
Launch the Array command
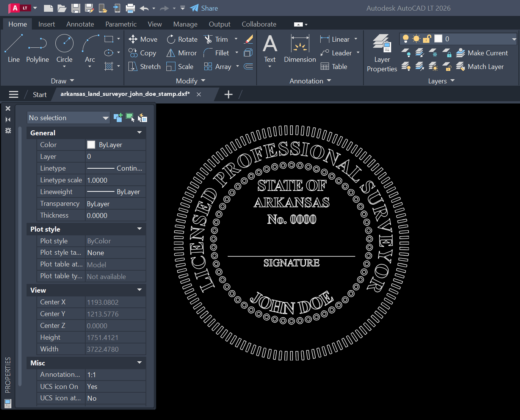coord(218,66)
